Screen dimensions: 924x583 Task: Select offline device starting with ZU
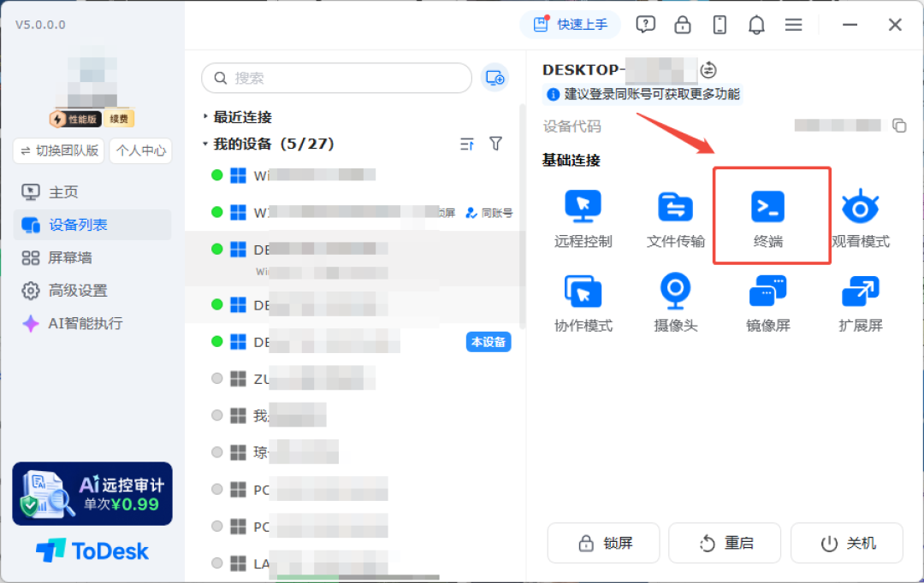point(353,379)
